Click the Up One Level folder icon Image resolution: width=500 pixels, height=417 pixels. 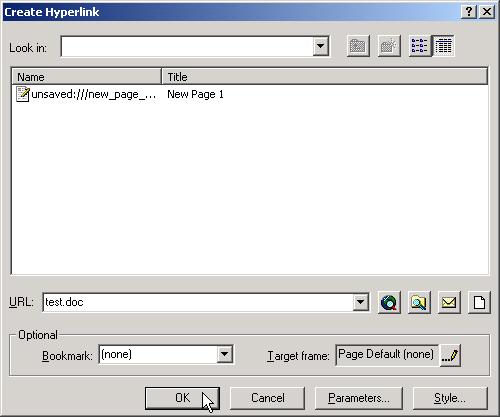point(358,46)
